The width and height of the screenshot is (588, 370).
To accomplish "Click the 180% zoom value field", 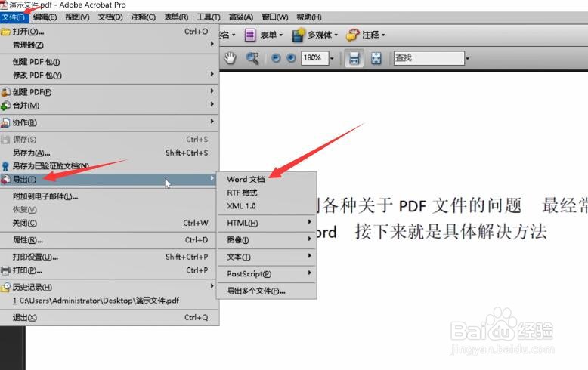I will pos(314,58).
